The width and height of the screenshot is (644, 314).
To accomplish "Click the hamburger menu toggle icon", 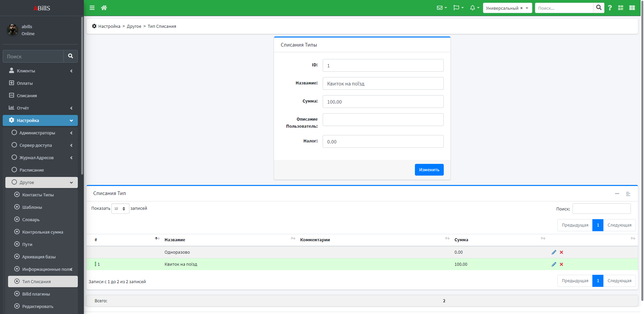I will pyautogui.click(x=92, y=8).
